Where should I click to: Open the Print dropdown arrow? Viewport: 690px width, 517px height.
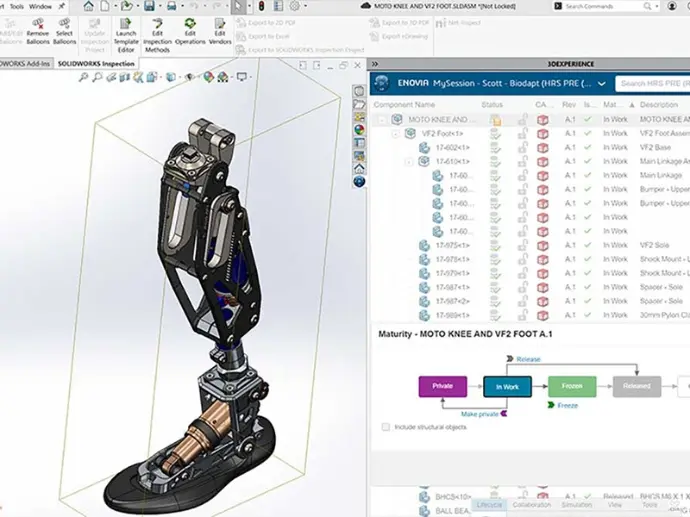tap(182, 7)
